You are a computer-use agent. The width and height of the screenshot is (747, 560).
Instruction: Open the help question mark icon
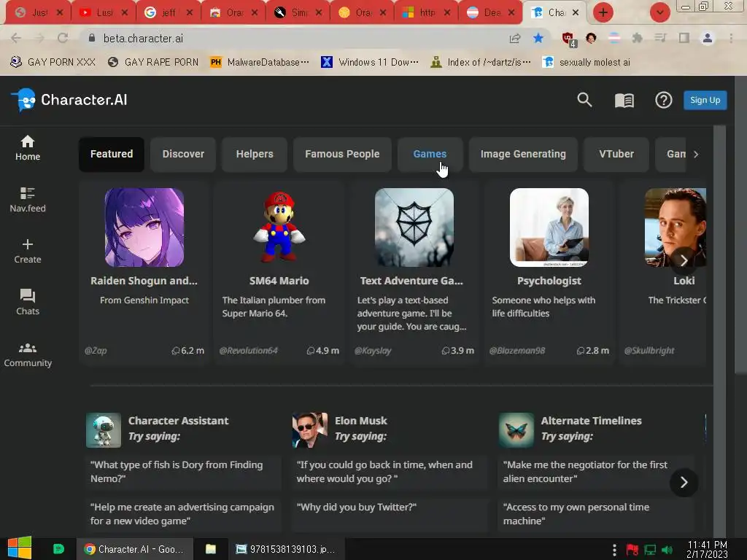point(663,100)
